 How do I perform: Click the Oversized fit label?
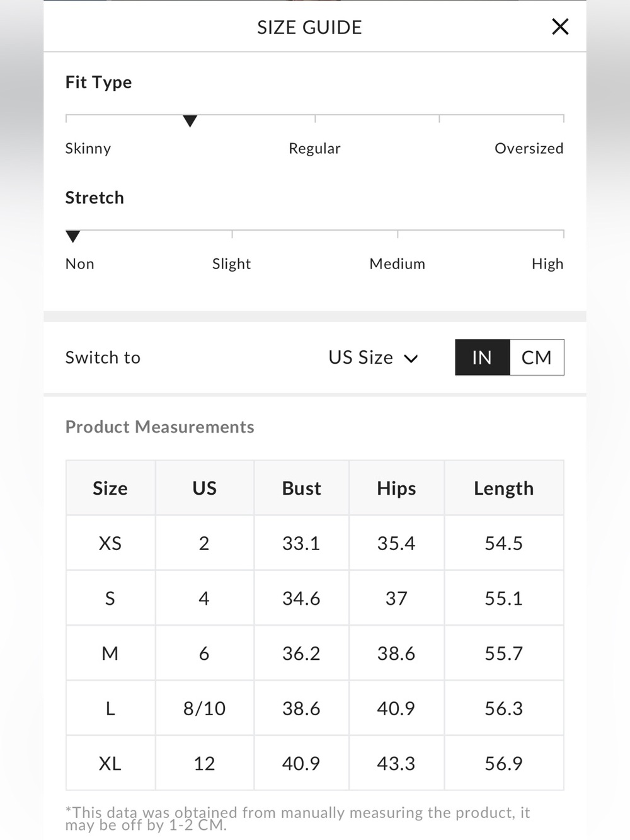coord(529,148)
